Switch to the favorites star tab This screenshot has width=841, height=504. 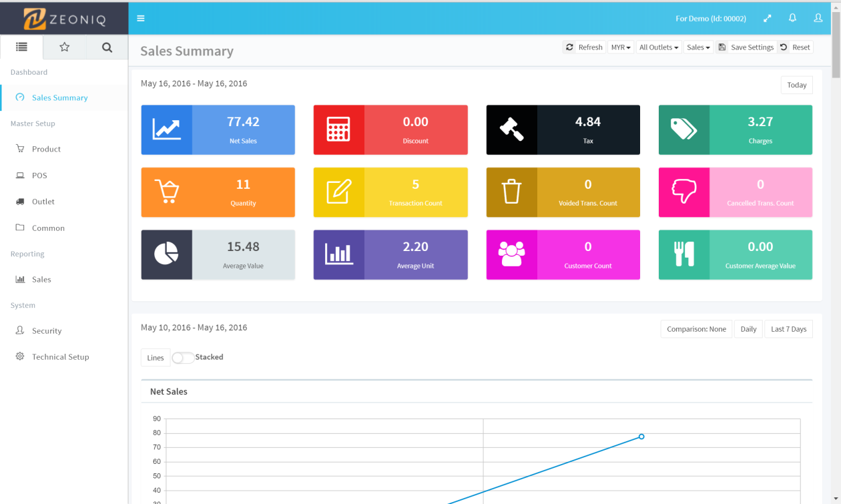click(64, 47)
